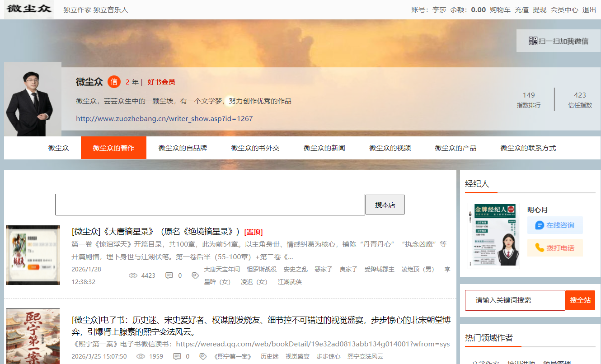This screenshot has width=601, height=364.
Task: Click the 搜全站 site search button
Action: point(580,300)
